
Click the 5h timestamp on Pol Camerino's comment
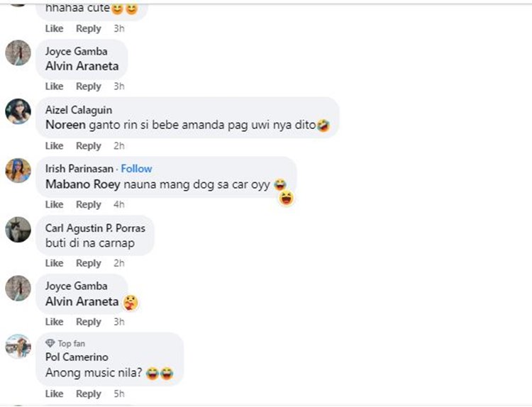click(x=119, y=394)
